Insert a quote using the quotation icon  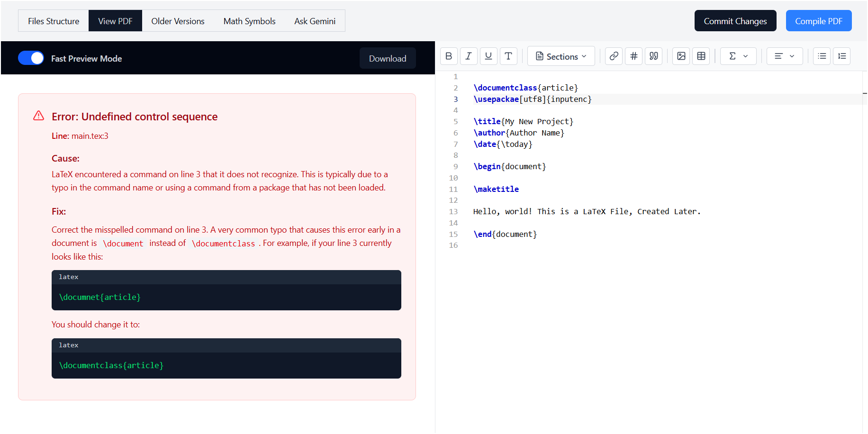pos(653,56)
